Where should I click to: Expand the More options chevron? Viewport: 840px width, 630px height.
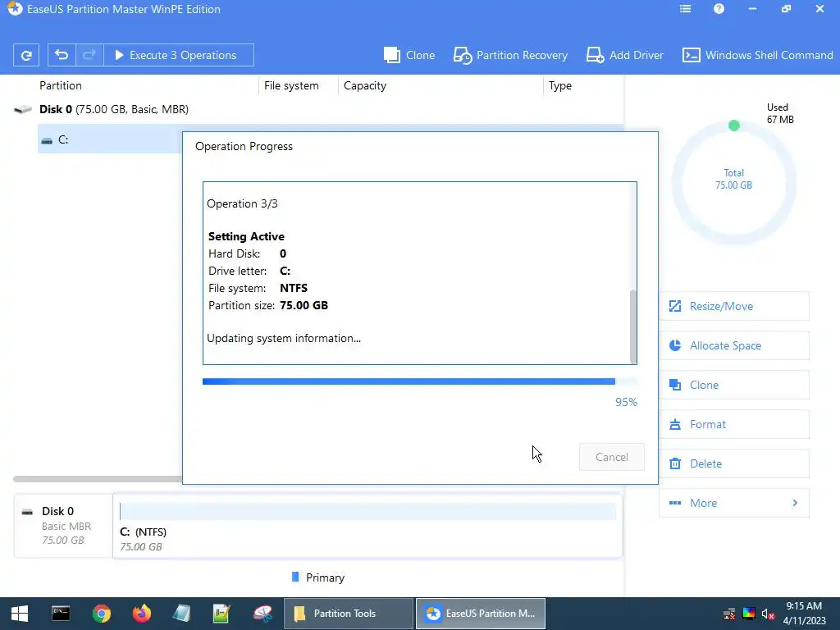coord(795,503)
